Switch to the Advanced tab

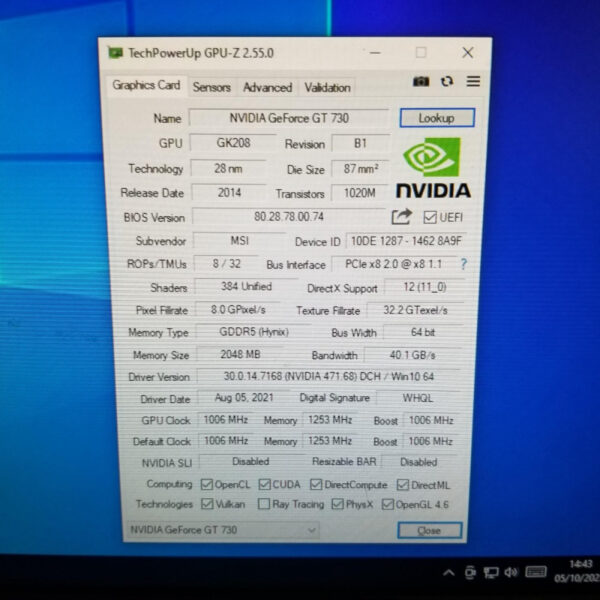(267, 87)
